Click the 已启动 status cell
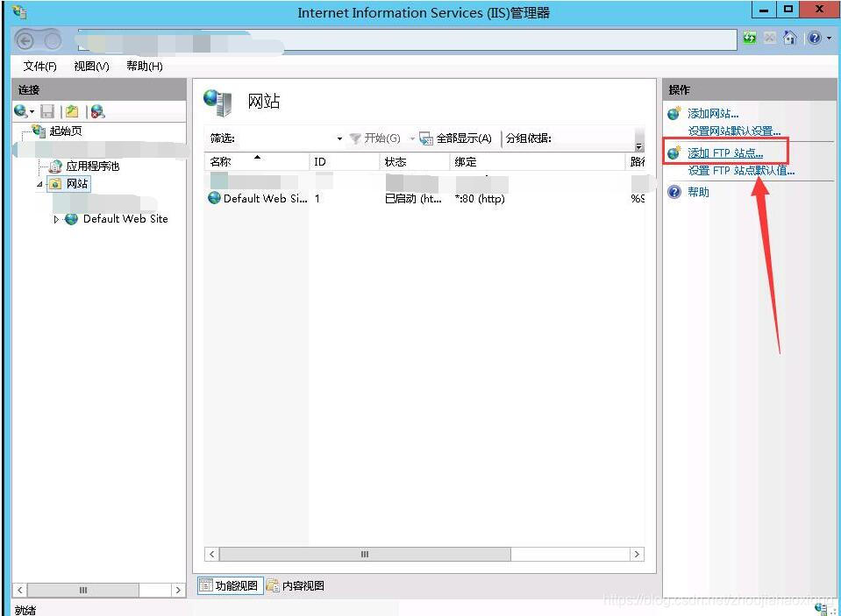The height and width of the screenshot is (616, 841). [413, 199]
